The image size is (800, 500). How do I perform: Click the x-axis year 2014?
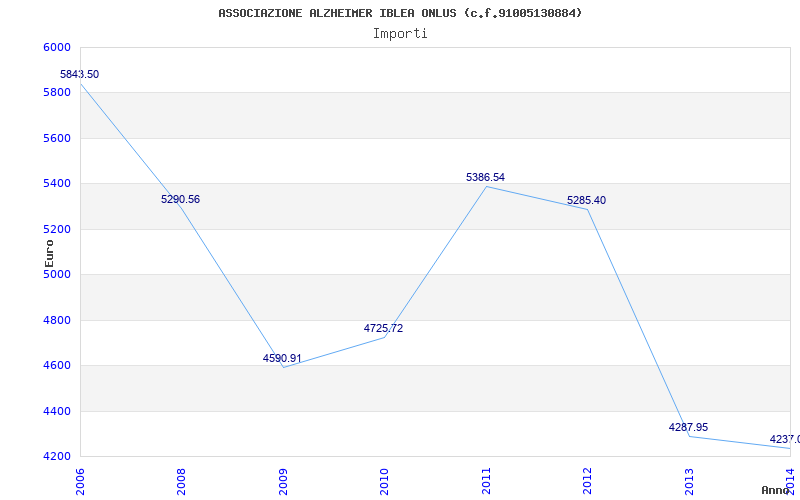tap(790, 481)
